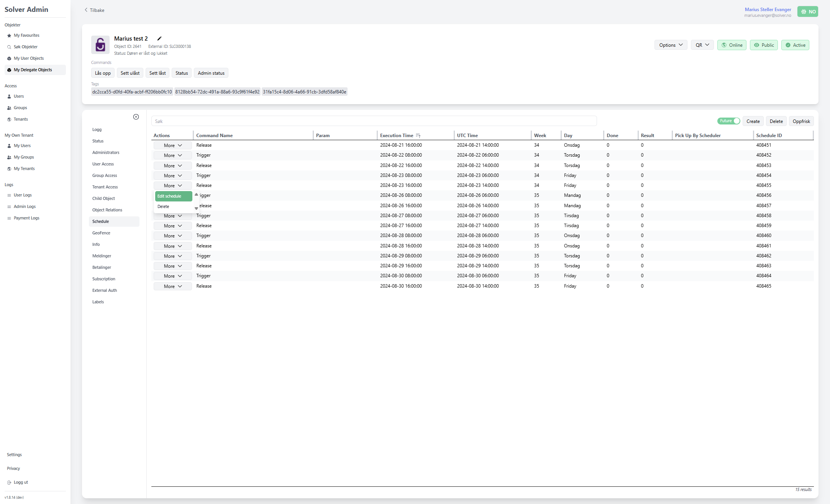Screen dimensions: 830x504
Task: Click the Logg ut exit icon
Action: coord(9,483)
